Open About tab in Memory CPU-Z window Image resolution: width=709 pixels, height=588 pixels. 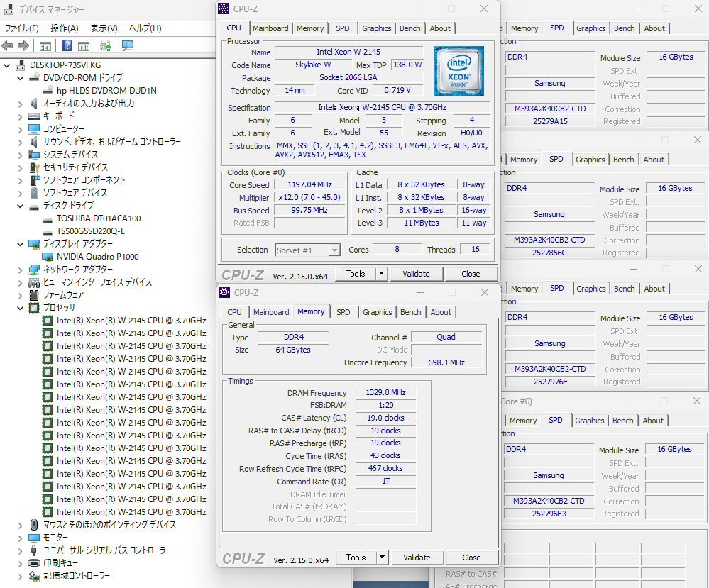441,312
